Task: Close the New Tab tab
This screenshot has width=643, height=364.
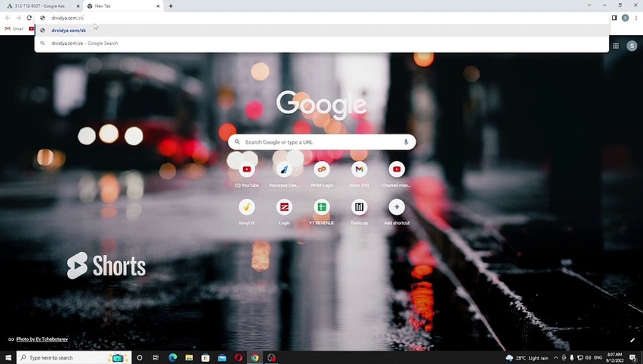Action: [x=158, y=6]
